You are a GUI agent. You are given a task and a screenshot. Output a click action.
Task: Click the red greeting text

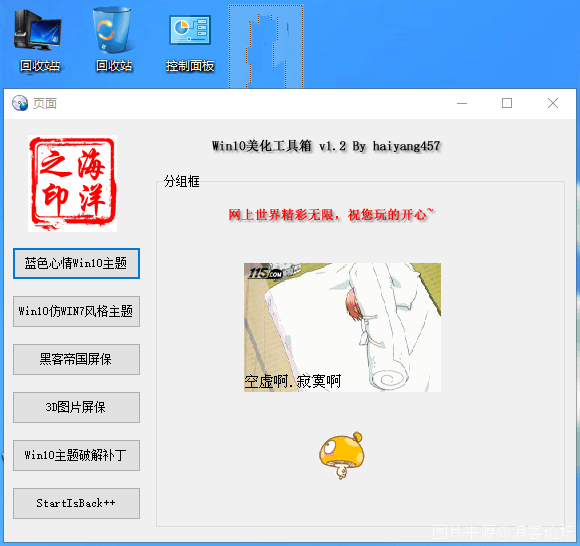tap(331, 215)
